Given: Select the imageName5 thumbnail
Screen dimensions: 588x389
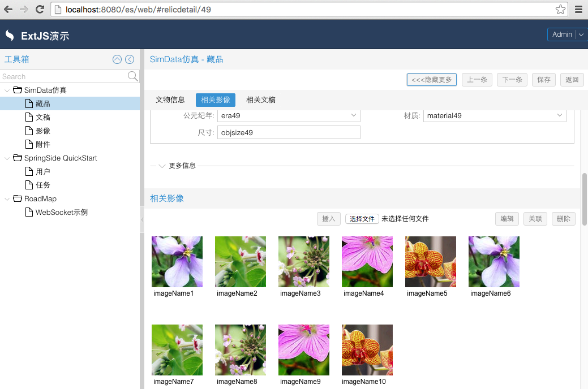Looking at the screenshot, I should coord(431,262).
